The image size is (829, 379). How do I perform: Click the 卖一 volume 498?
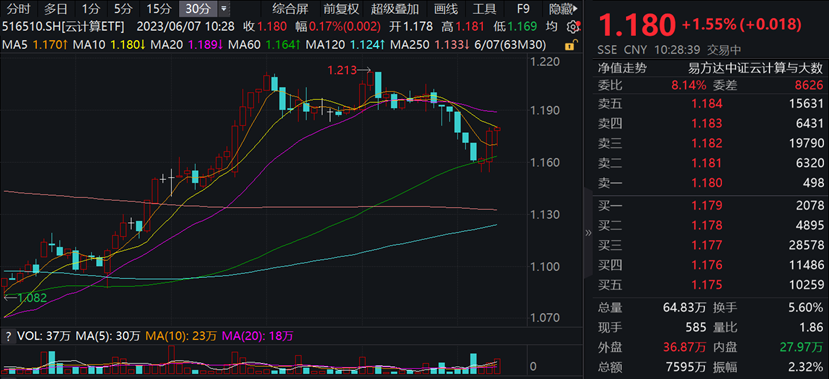coord(814,183)
